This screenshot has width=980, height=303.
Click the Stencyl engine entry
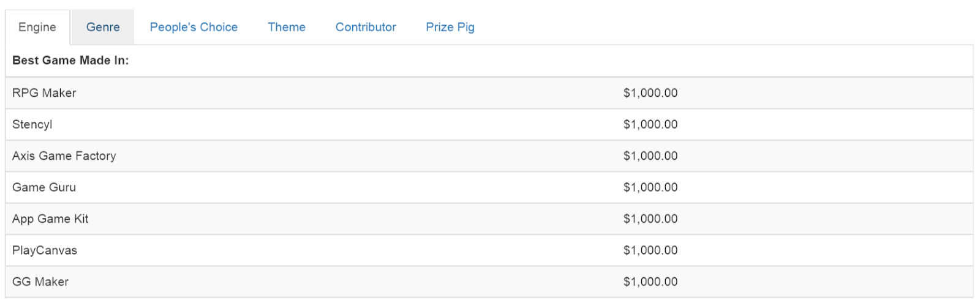click(32, 124)
